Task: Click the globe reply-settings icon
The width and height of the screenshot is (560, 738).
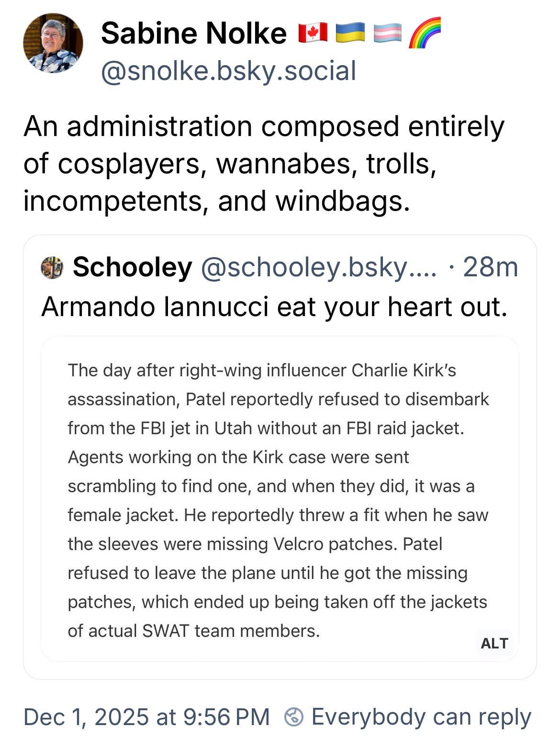Action: click(293, 717)
